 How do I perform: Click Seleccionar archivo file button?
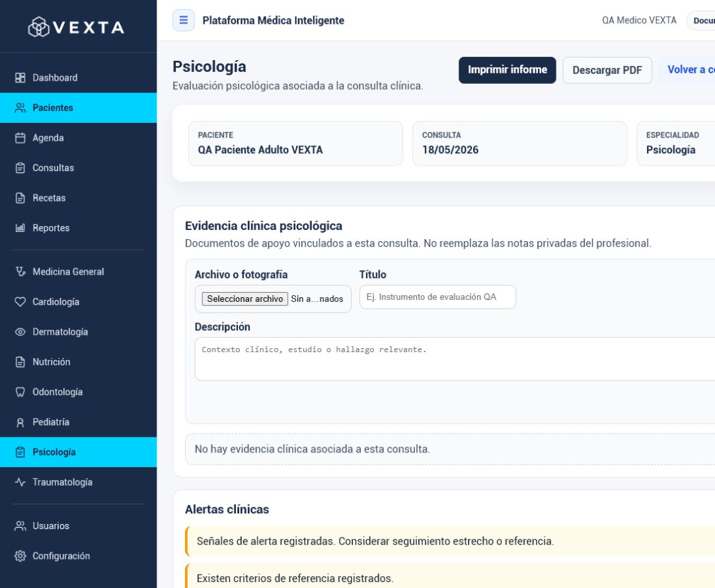[245, 299]
